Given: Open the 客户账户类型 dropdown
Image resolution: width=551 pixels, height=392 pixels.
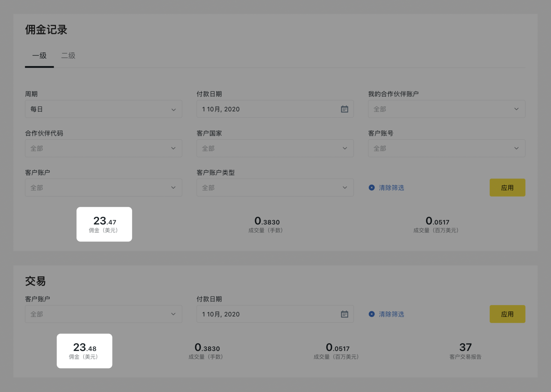Looking at the screenshot, I should click(x=275, y=188).
